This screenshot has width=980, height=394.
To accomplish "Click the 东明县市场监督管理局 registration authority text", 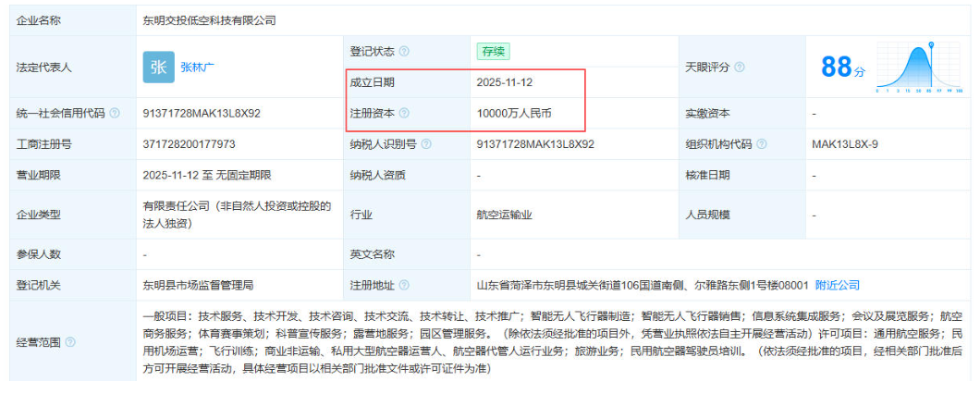I will [198, 285].
